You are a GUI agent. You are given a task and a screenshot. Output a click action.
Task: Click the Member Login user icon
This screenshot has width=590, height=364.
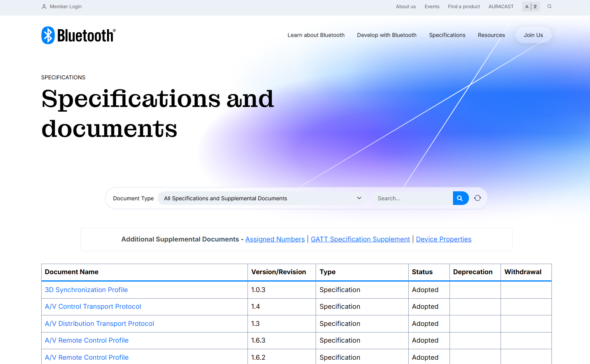(x=44, y=7)
